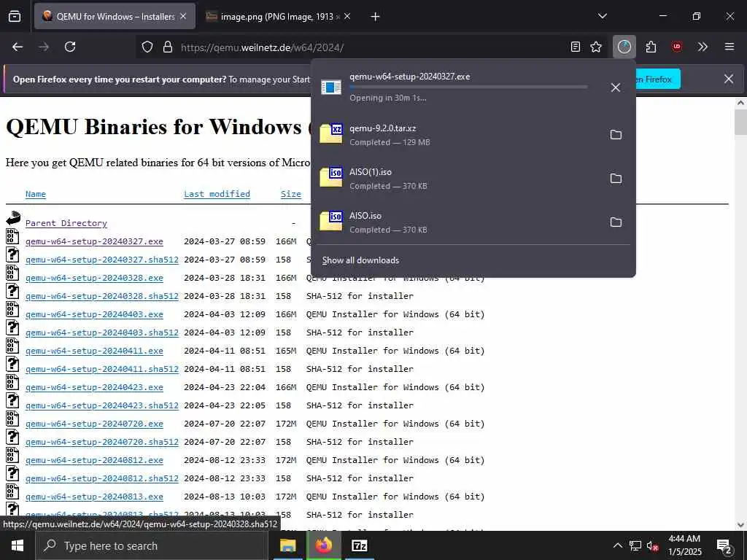Screen dimensions: 747x560
Task: Sort listing by Name
Action: coord(36,194)
